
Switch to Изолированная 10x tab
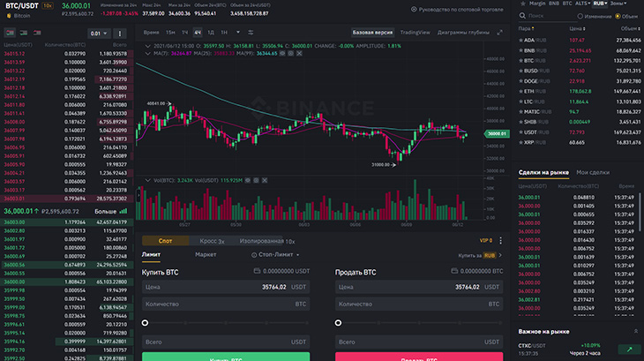(x=267, y=241)
